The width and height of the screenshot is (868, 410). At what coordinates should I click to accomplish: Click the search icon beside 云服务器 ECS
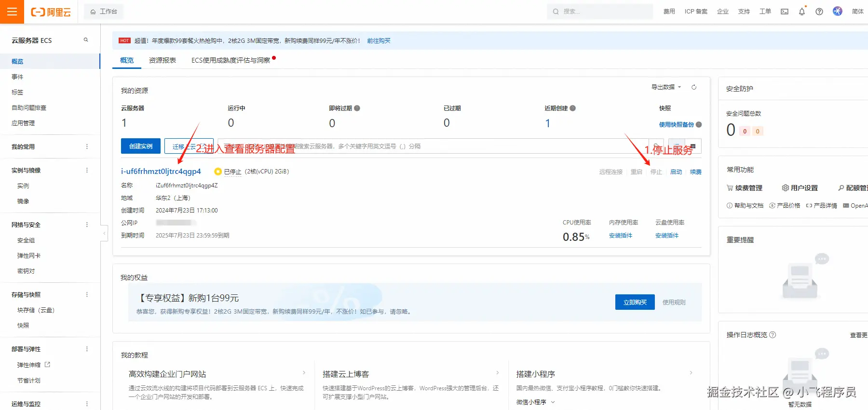(x=86, y=40)
